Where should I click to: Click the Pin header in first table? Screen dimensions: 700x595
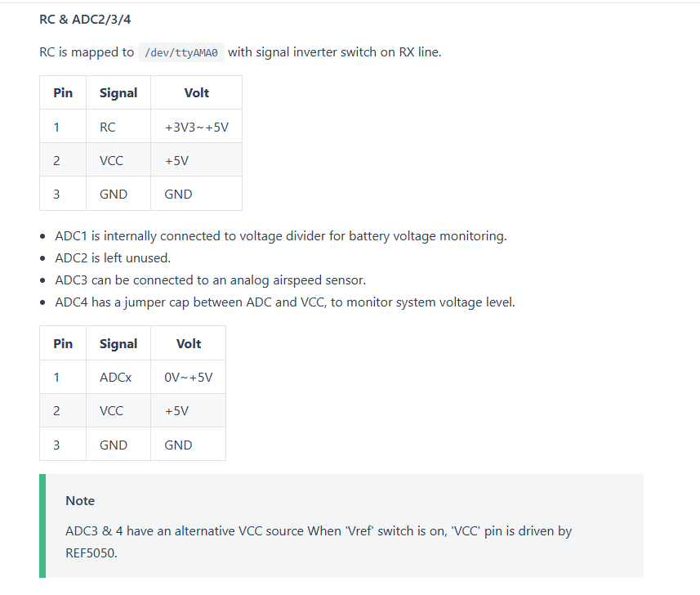(x=63, y=92)
